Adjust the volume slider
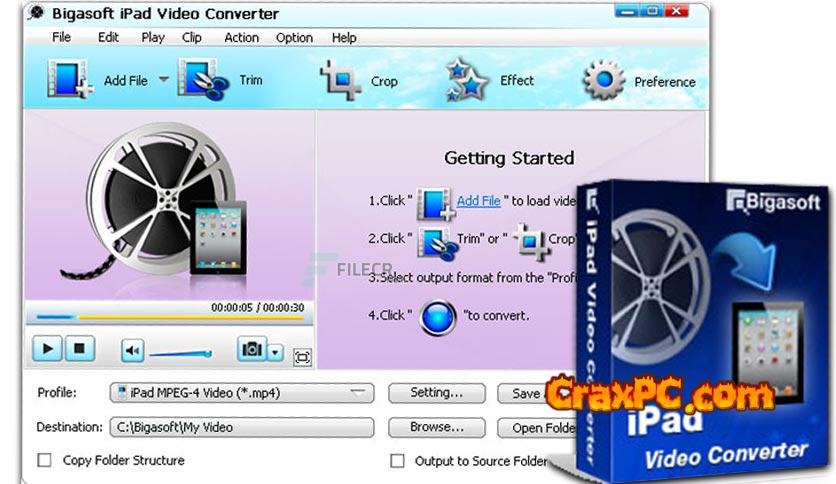 click(x=181, y=353)
